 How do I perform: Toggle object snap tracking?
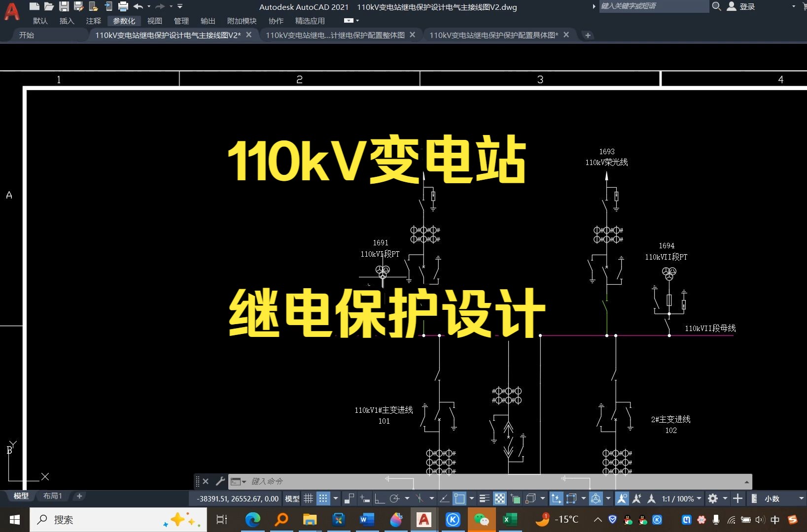(444, 499)
